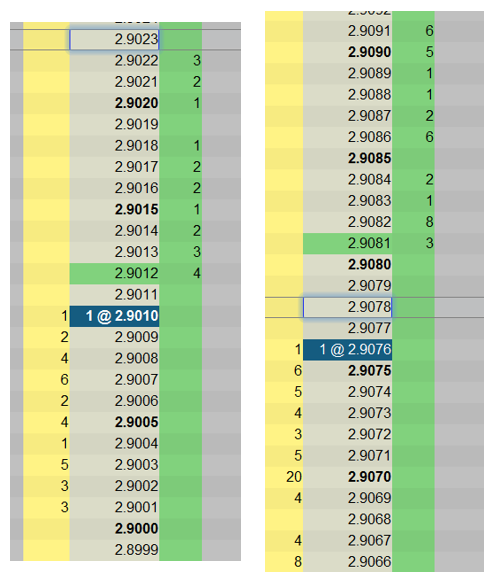Click bold price 2.9075

(x=370, y=371)
